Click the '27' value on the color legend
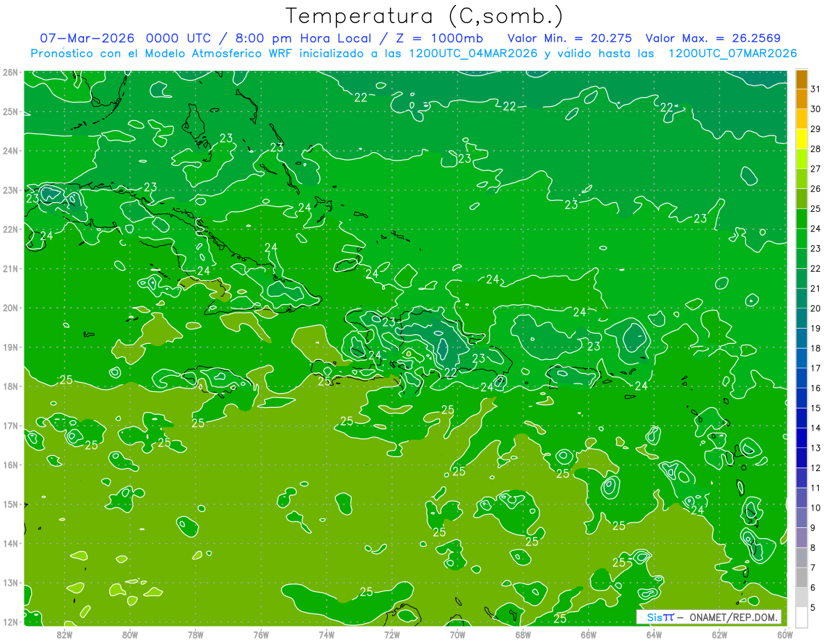This screenshot has width=834, height=644. coord(816,169)
